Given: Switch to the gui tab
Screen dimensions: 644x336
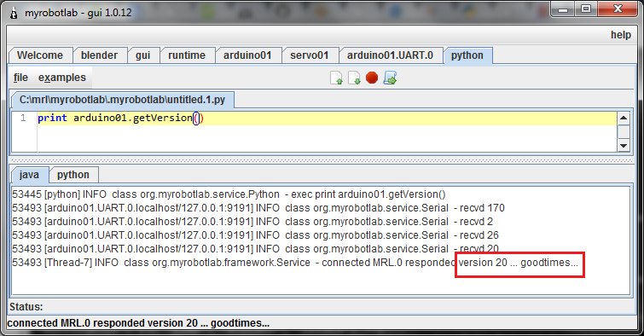Looking at the screenshot, I should pyautogui.click(x=143, y=55).
